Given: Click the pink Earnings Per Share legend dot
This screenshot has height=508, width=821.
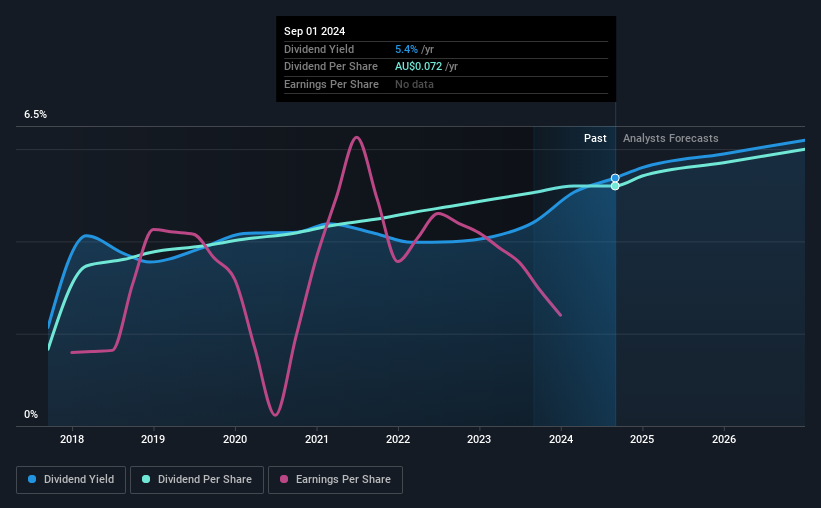Looking at the screenshot, I should pos(284,479).
